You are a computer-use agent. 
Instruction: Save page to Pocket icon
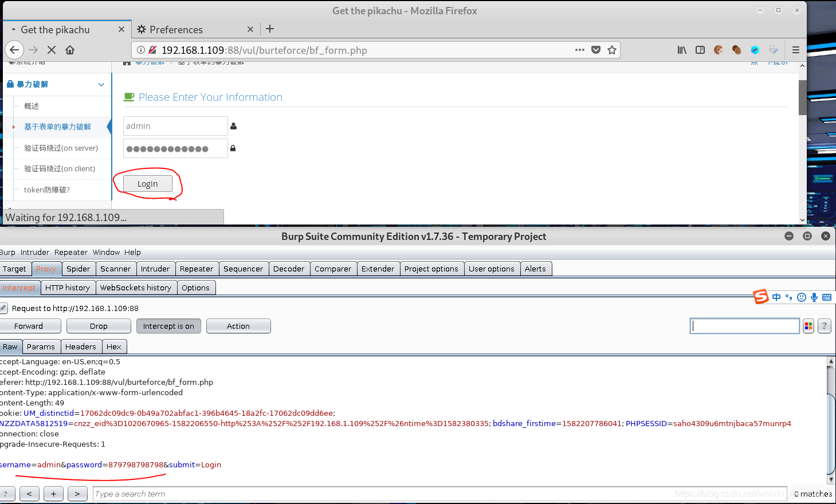[x=596, y=50]
